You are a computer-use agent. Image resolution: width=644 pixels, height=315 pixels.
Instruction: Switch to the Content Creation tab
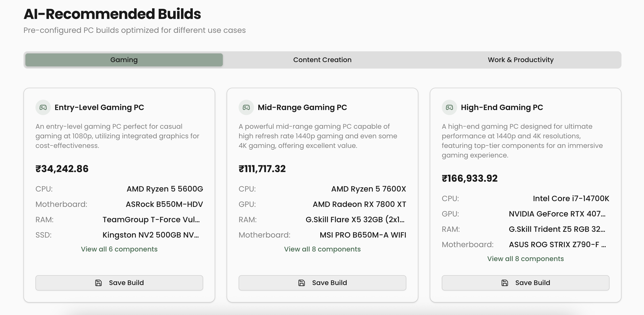coord(322,60)
